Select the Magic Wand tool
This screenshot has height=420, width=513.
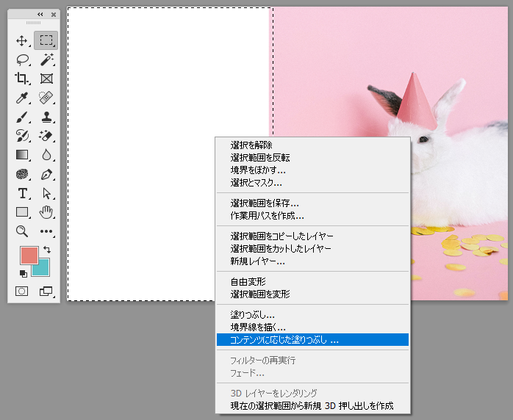(47, 60)
